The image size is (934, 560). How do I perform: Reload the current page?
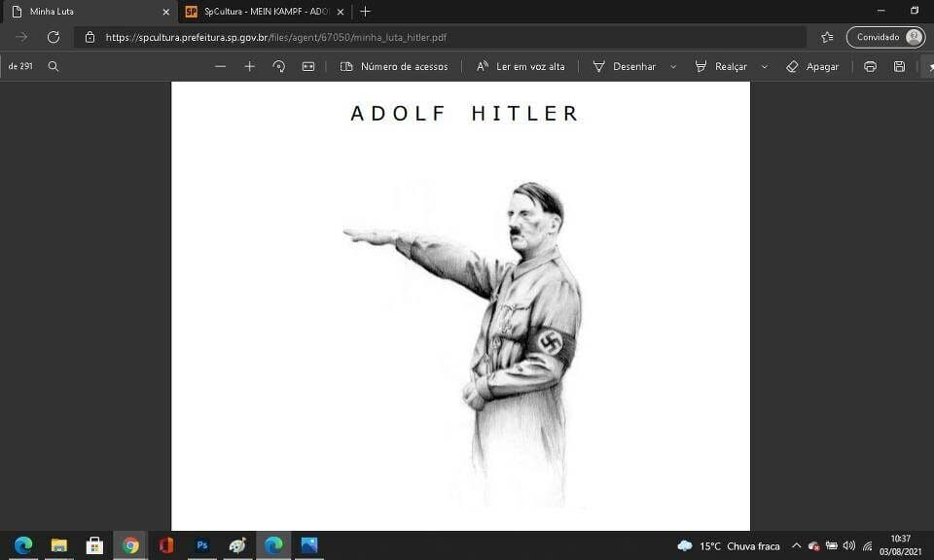point(53,37)
